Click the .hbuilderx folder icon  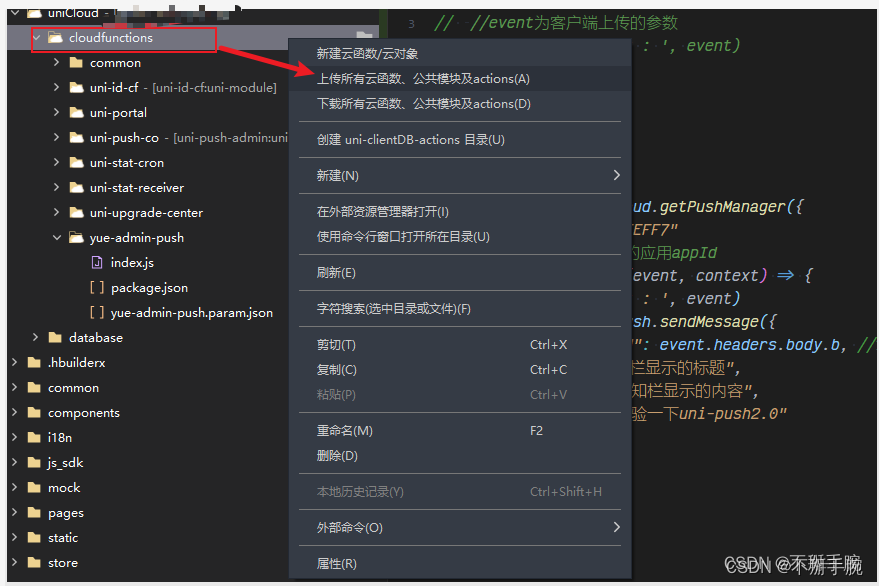(34, 362)
